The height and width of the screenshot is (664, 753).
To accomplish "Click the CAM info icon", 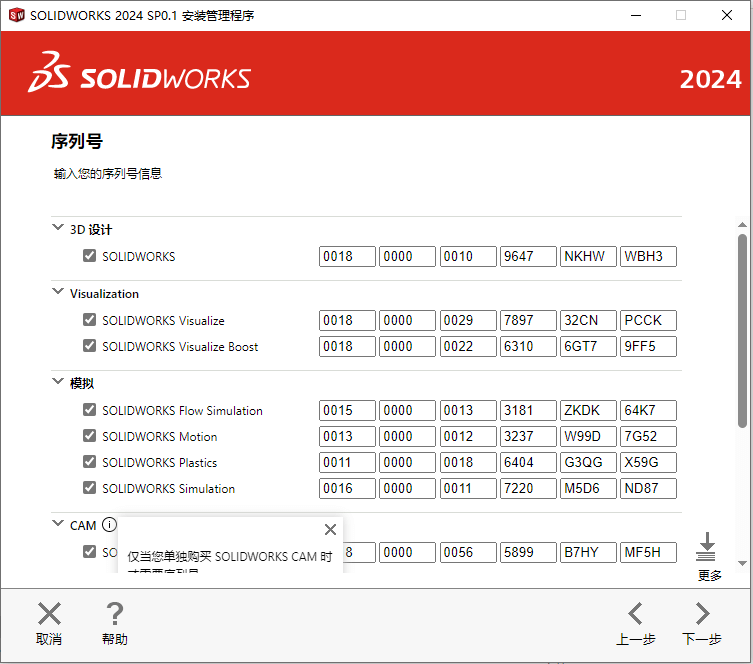I will 109,525.
